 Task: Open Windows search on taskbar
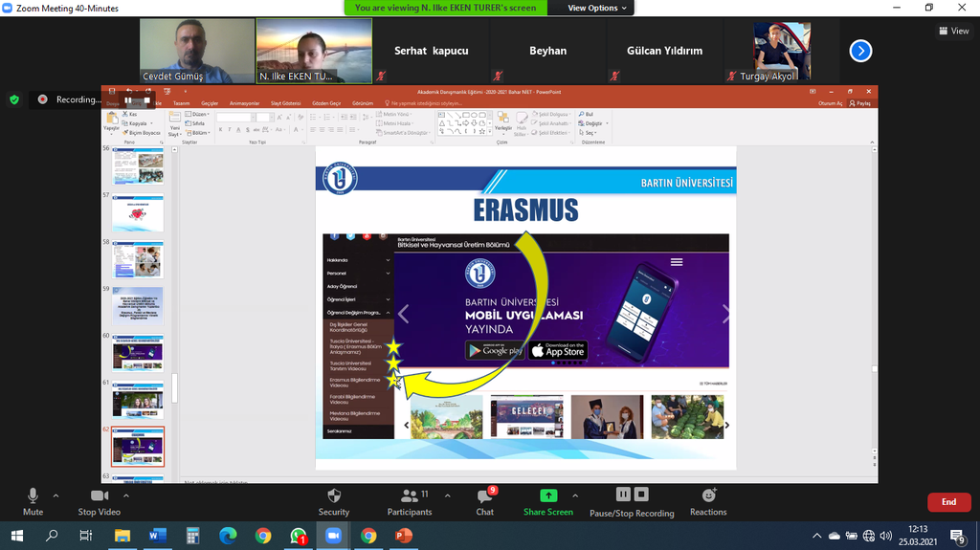(52, 536)
